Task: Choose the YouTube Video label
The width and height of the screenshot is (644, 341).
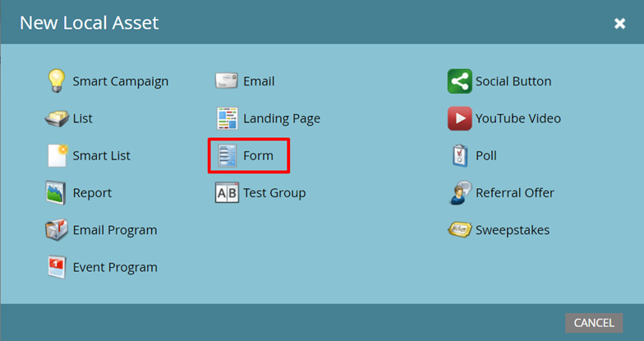Action: tap(518, 118)
